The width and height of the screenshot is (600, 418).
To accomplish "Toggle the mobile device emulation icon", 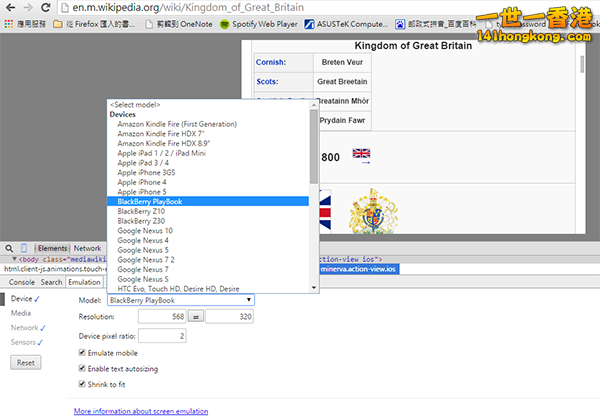I will tap(24, 248).
